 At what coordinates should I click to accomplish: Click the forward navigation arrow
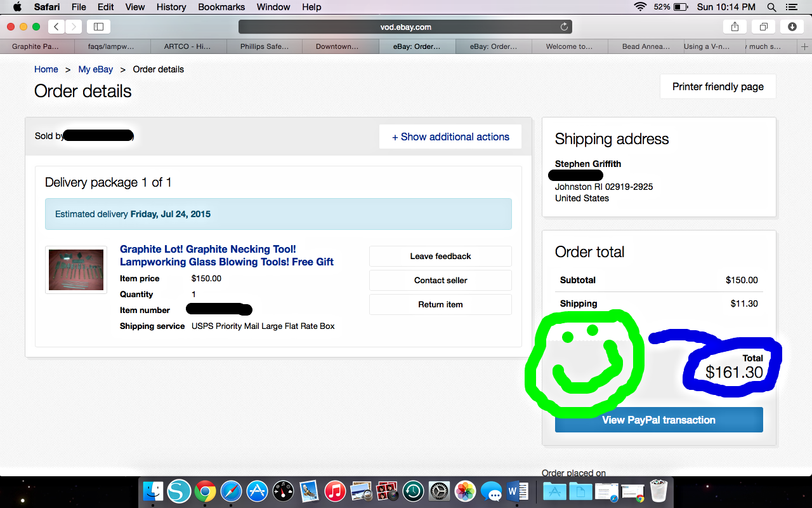[74, 27]
